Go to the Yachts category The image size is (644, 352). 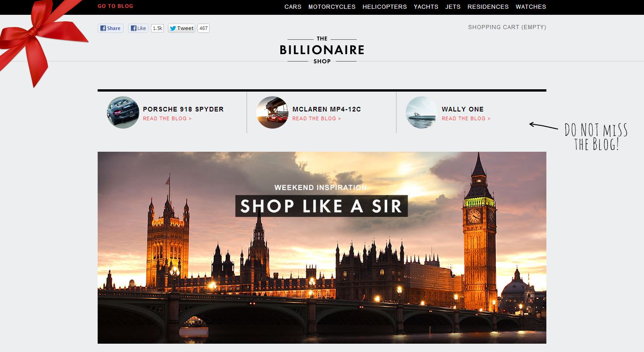pos(426,7)
